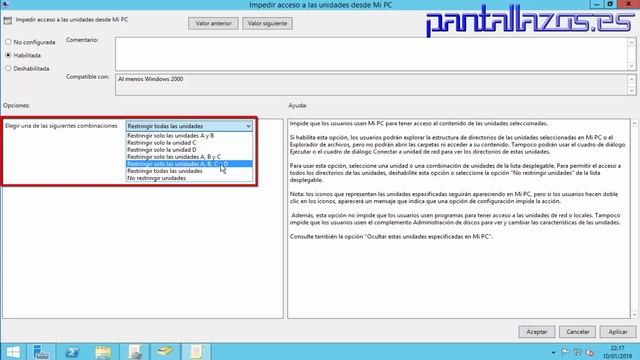Choose No restringir unidades option
Screen dimensions: 640x360
[x=189, y=178]
